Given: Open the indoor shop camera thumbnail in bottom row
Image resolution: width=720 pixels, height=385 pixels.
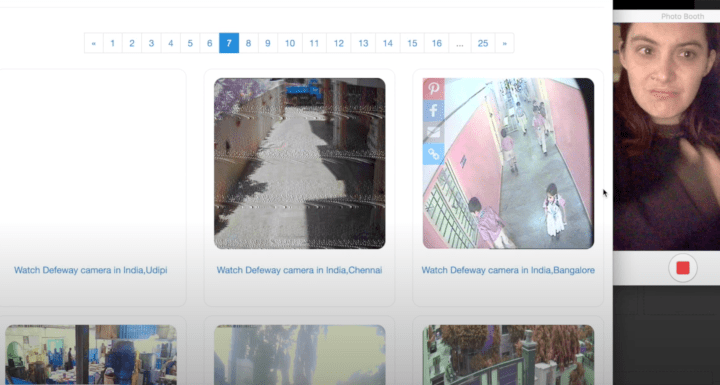Looking at the screenshot, I should coord(91,355).
